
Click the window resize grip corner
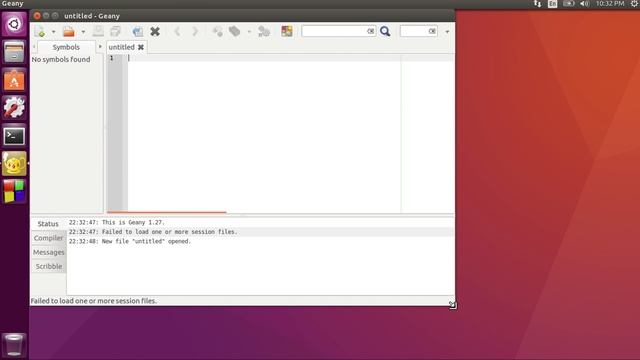click(x=452, y=304)
